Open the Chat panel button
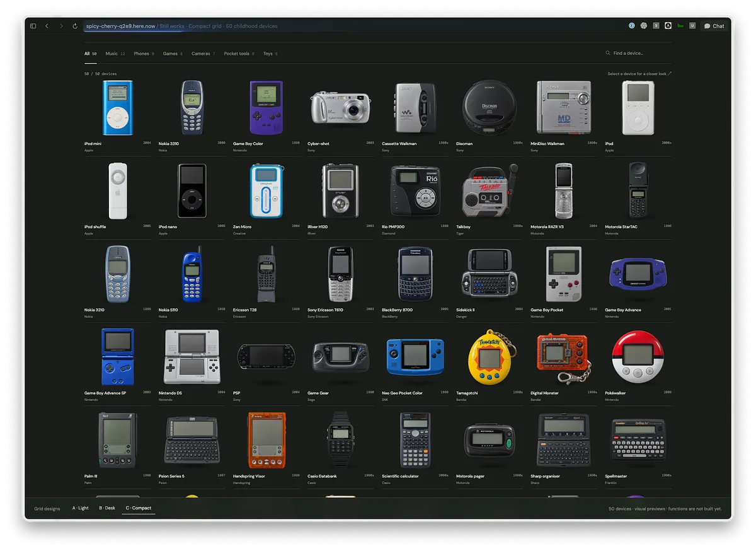Image resolution: width=756 pixels, height=551 pixels. [x=714, y=26]
